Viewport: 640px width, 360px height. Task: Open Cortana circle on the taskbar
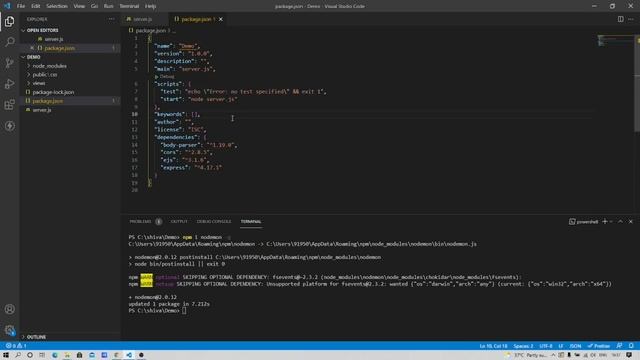(x=30, y=355)
